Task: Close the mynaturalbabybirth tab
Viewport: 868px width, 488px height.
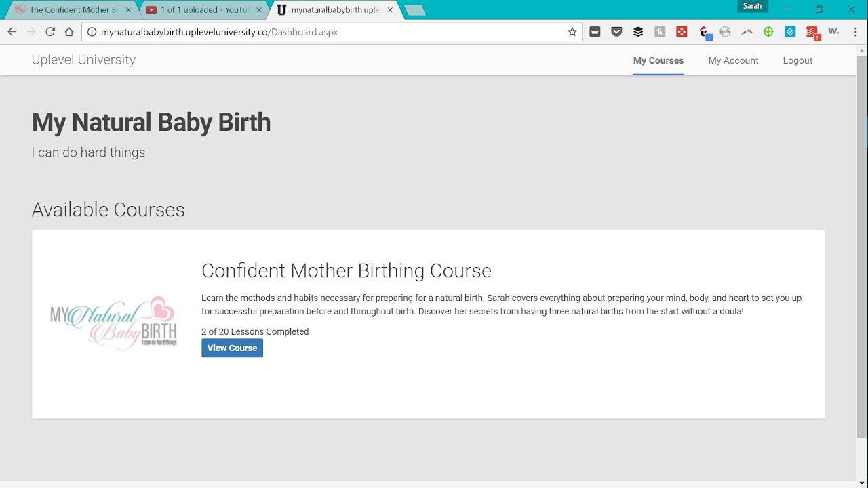Action: coord(389,10)
